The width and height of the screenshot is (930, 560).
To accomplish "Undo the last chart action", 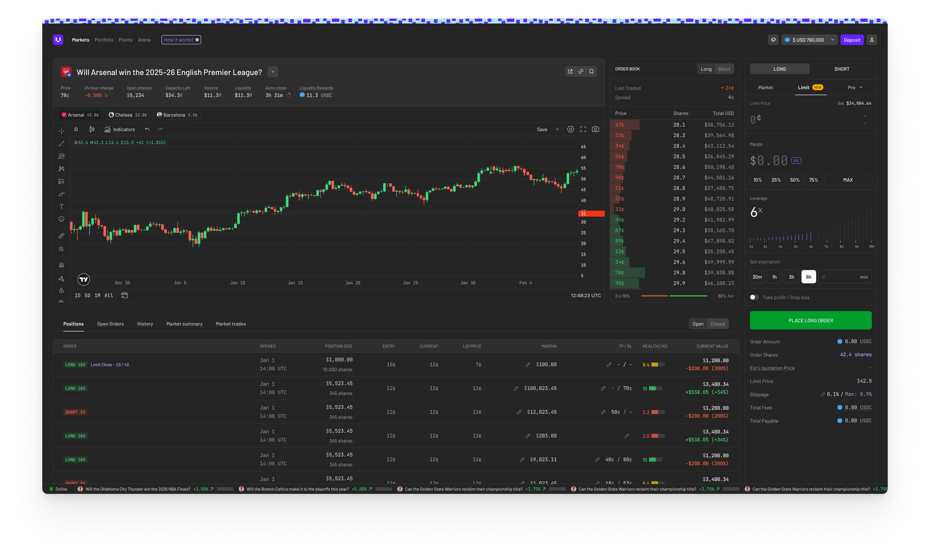I will tap(147, 129).
